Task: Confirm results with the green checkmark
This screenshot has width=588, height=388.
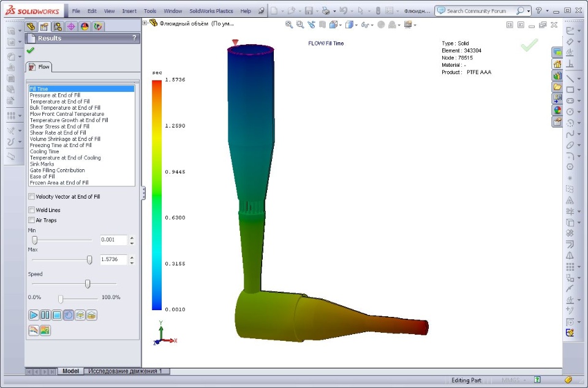Action: click(x=31, y=50)
